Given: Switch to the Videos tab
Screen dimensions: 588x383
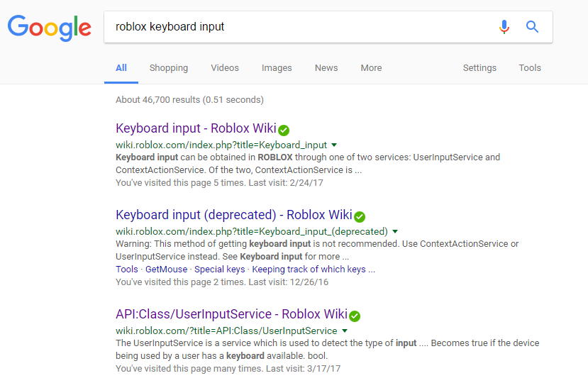Looking at the screenshot, I should (225, 68).
